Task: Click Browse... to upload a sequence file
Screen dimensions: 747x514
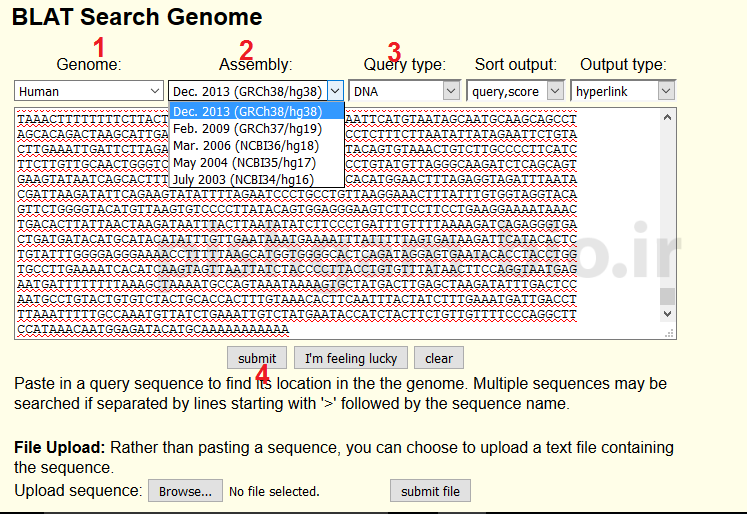Action: tap(185, 491)
